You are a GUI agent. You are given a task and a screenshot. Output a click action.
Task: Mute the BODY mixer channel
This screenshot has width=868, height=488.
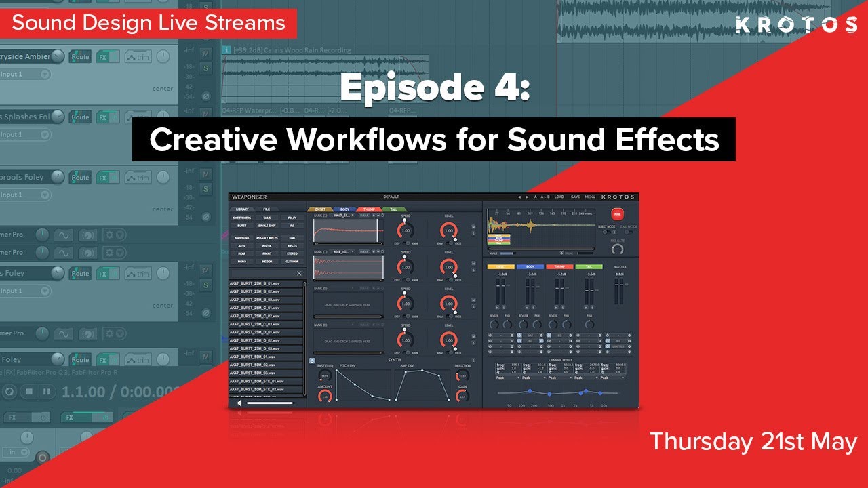[x=527, y=308]
